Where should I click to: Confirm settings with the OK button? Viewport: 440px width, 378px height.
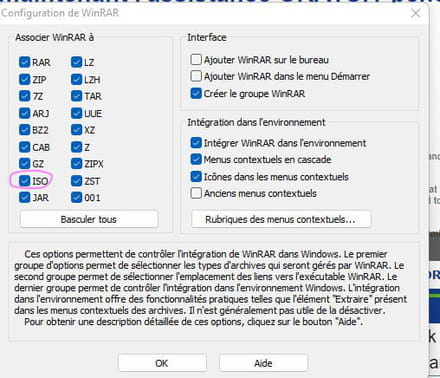tap(162, 363)
